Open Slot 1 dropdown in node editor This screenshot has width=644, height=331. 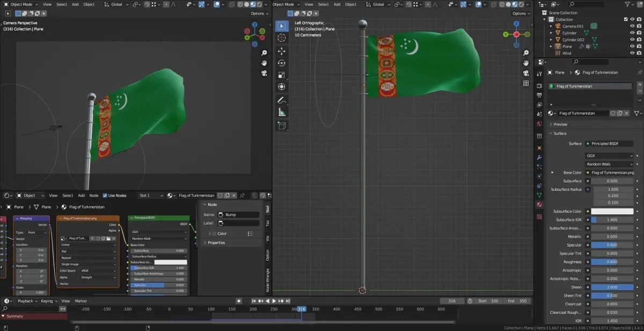tap(150, 196)
